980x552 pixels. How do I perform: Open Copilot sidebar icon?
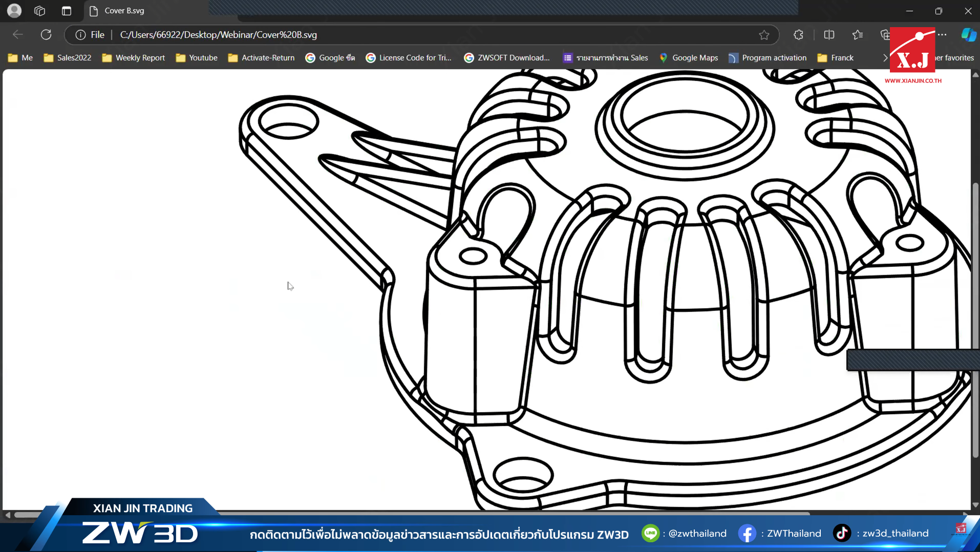coord(968,35)
